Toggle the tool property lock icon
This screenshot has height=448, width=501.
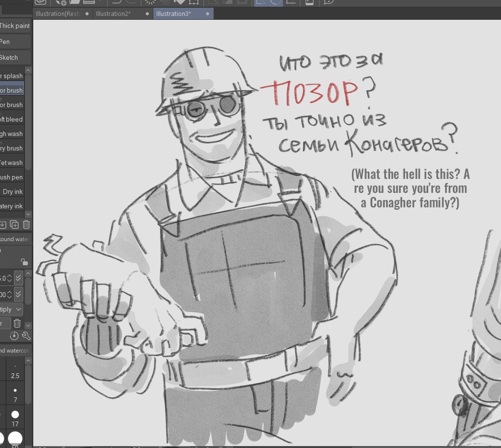point(24,262)
